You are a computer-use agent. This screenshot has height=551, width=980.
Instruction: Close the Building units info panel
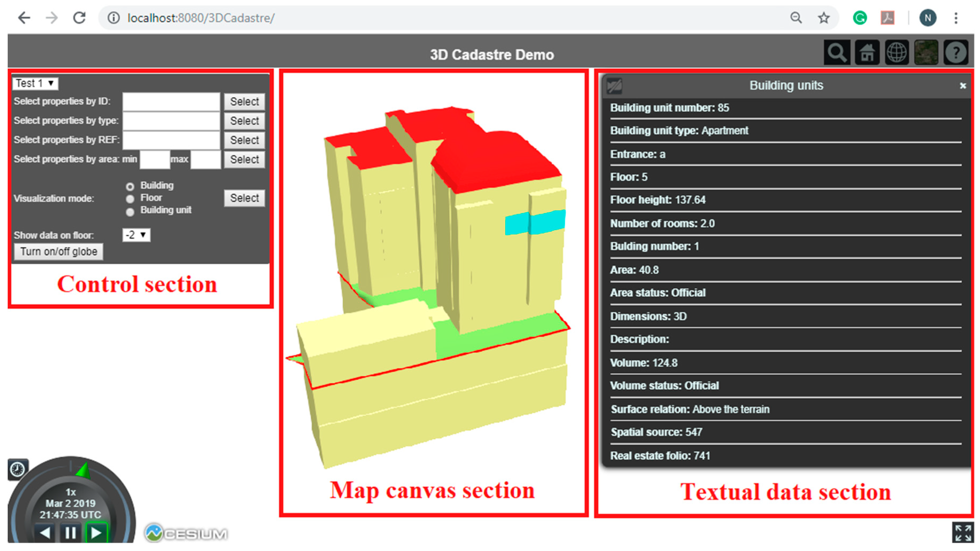coord(962,86)
